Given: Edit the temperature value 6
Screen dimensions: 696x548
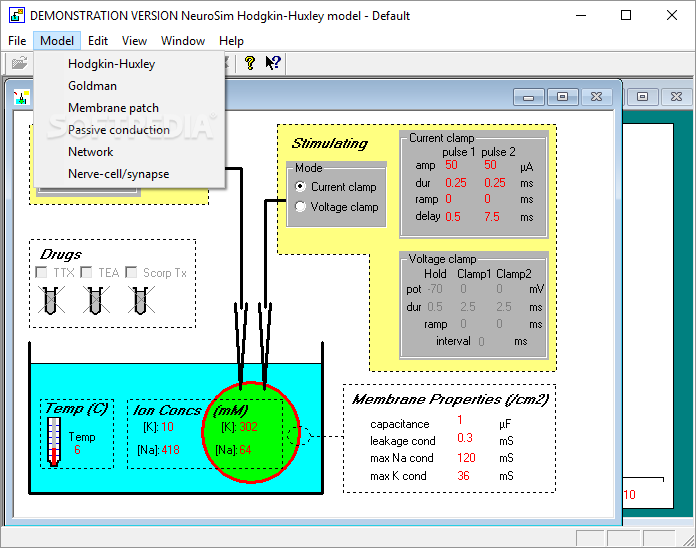Looking at the screenshot, I should click(77, 449).
